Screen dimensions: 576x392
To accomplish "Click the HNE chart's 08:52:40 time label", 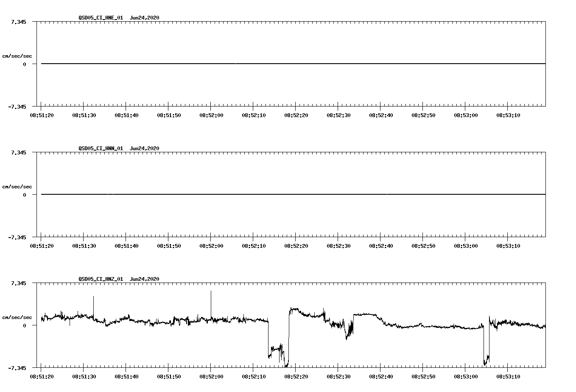I will click(381, 115).
